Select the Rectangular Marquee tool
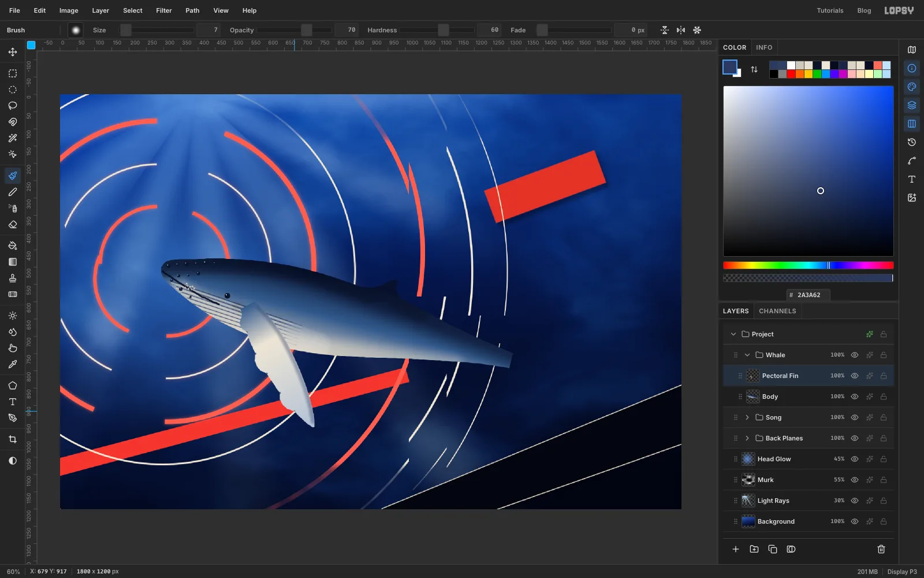Image resolution: width=924 pixels, height=578 pixels. click(13, 73)
